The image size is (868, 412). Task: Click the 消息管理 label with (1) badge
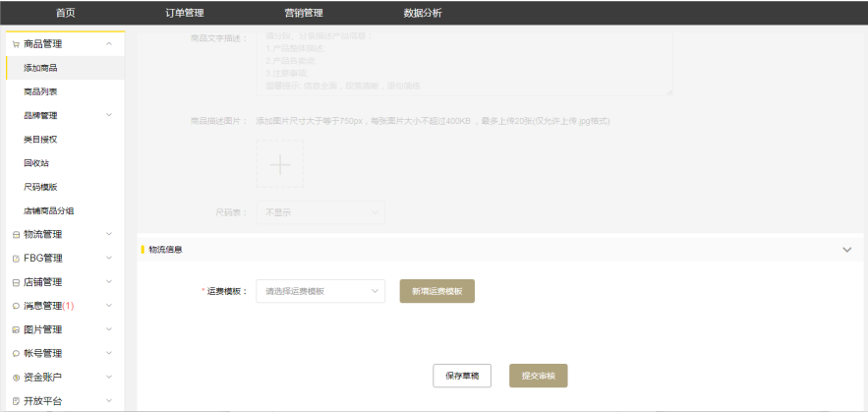(x=49, y=306)
